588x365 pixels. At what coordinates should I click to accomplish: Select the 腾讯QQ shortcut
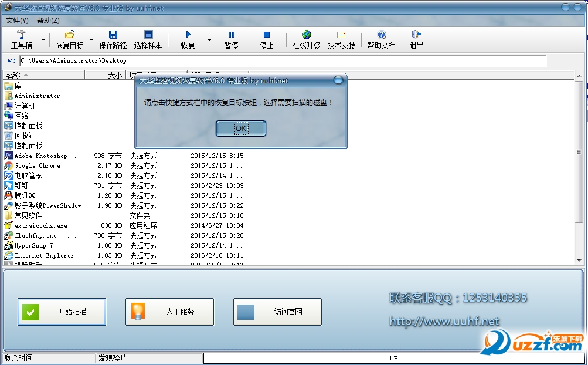point(20,195)
